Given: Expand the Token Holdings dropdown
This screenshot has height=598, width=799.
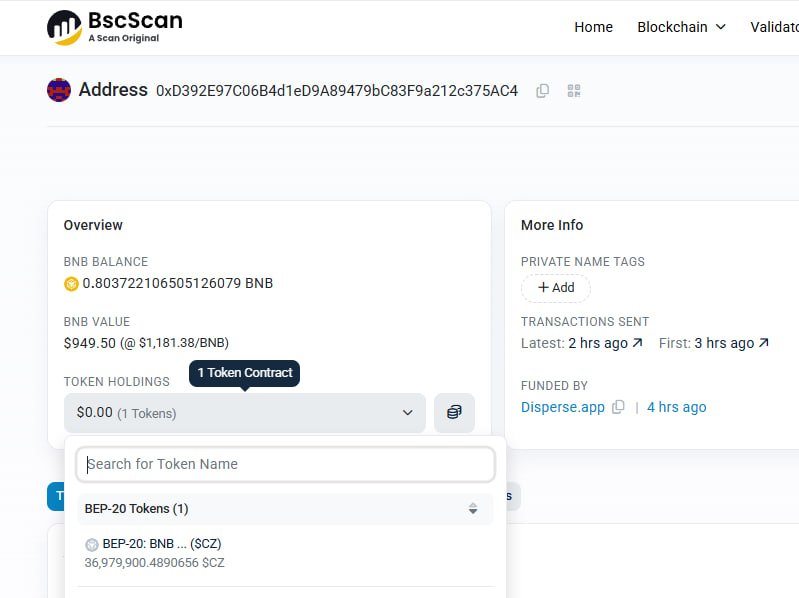Looking at the screenshot, I should [x=244, y=412].
